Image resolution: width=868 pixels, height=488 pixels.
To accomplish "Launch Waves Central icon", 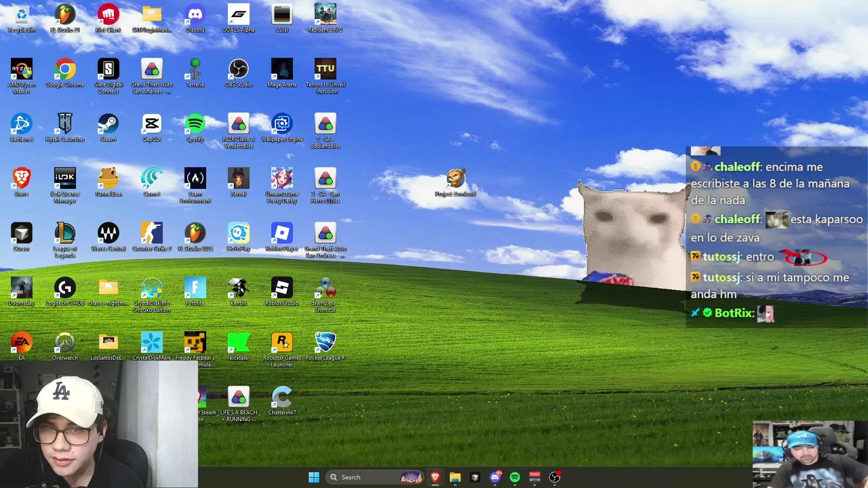I will pos(108,237).
